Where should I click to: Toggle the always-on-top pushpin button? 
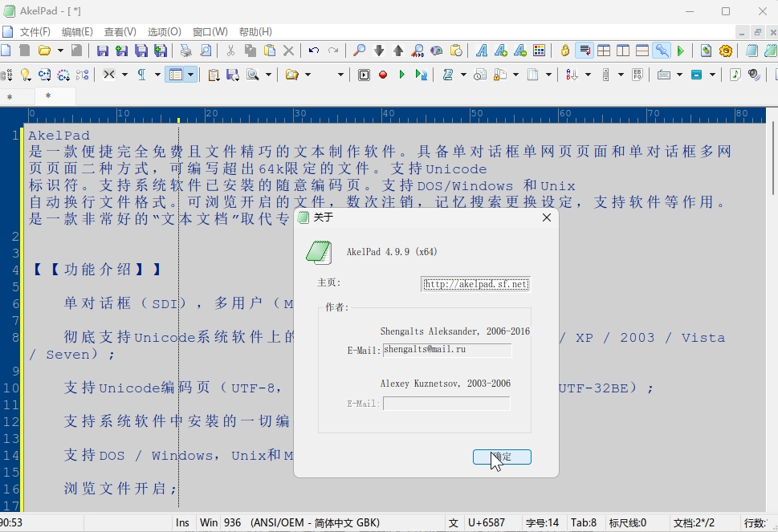coord(662,50)
